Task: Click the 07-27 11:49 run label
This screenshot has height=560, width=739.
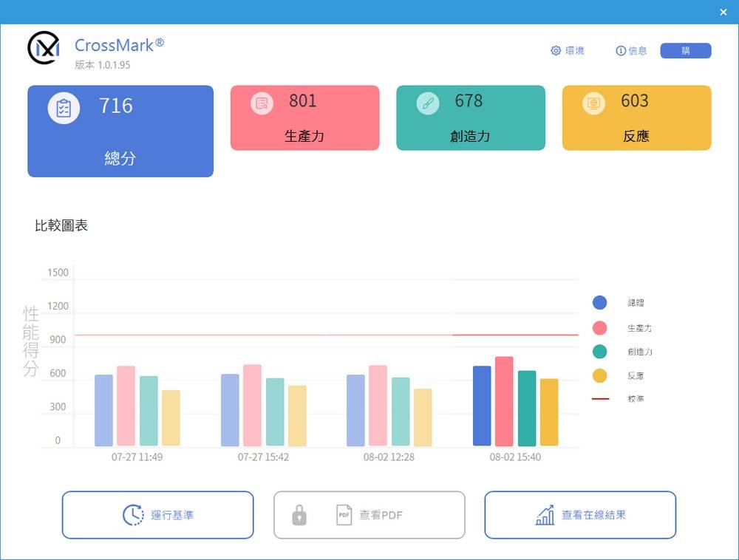Action: pyautogui.click(x=137, y=457)
